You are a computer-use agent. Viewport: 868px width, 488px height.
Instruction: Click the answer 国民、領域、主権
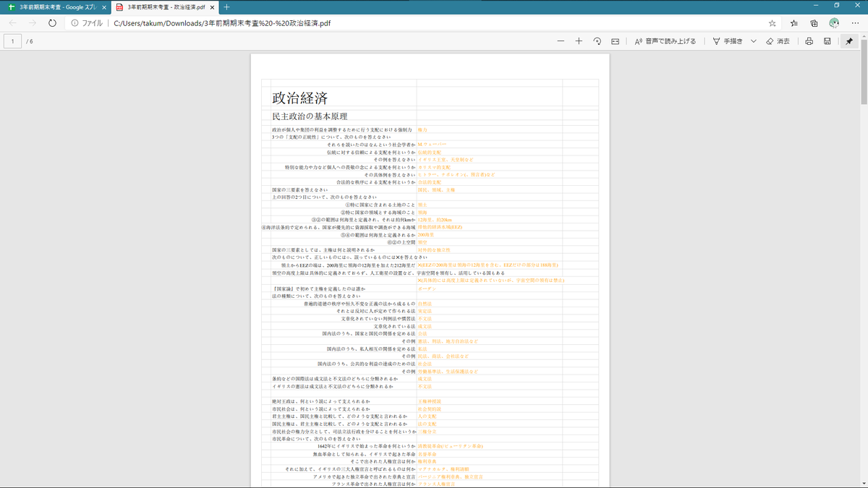[436, 189]
